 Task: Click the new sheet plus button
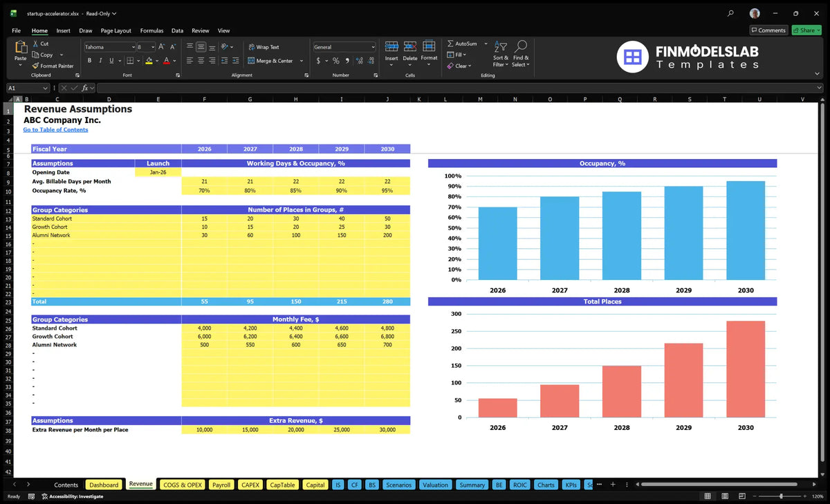point(612,485)
